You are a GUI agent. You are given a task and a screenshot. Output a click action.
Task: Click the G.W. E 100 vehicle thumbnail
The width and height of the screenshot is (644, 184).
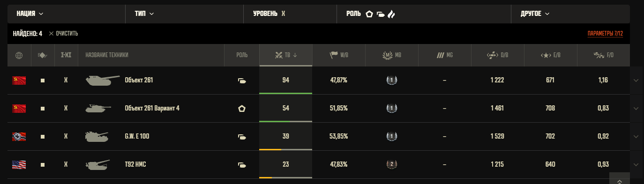pos(97,136)
